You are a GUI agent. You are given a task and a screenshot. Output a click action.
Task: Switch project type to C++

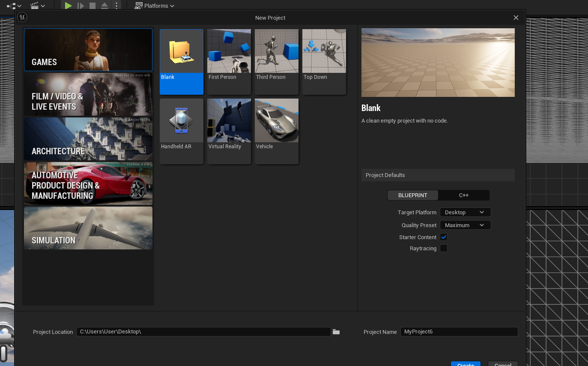(464, 195)
